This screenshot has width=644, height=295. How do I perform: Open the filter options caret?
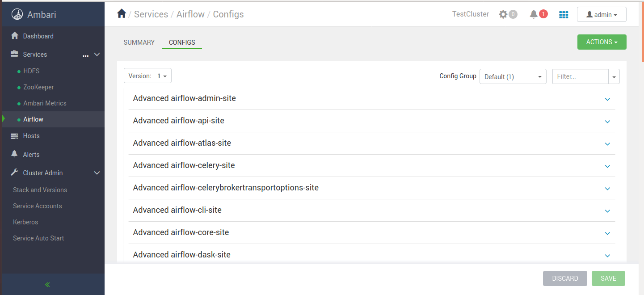614,77
